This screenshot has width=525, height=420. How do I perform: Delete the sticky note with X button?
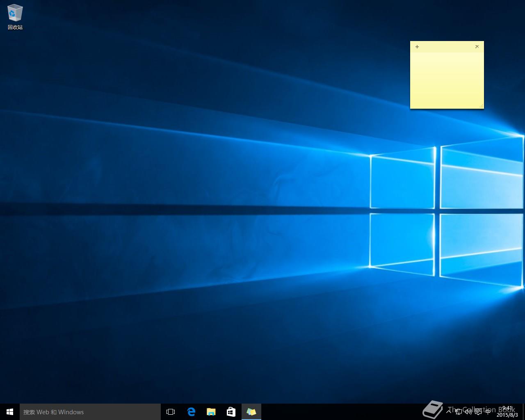[477, 47]
